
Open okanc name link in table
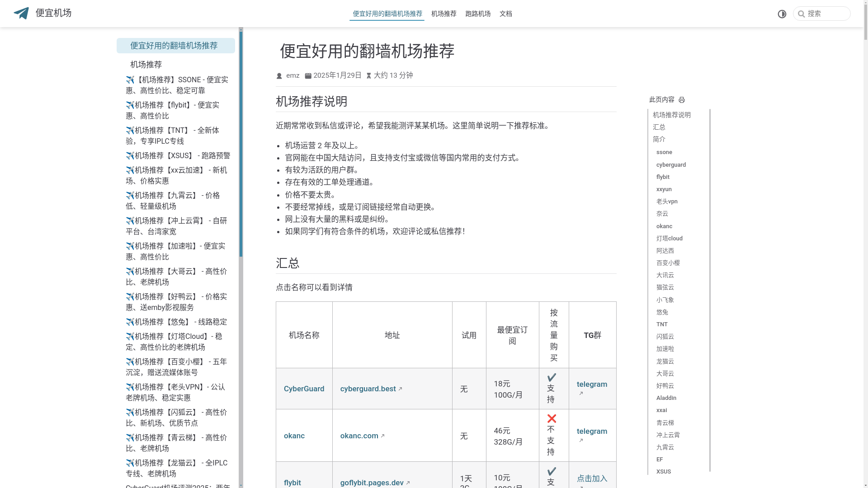294,436
